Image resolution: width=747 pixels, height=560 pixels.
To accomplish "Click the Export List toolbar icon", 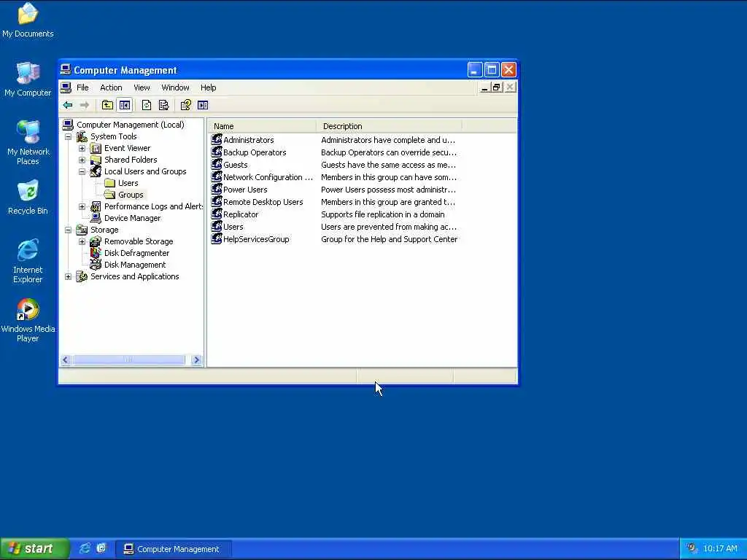I will pyautogui.click(x=163, y=105).
